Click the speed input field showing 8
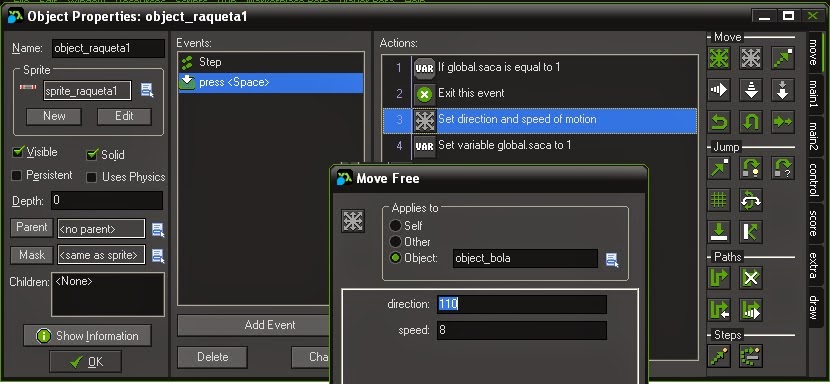Viewport: 830px width, 384px height. coord(521,331)
